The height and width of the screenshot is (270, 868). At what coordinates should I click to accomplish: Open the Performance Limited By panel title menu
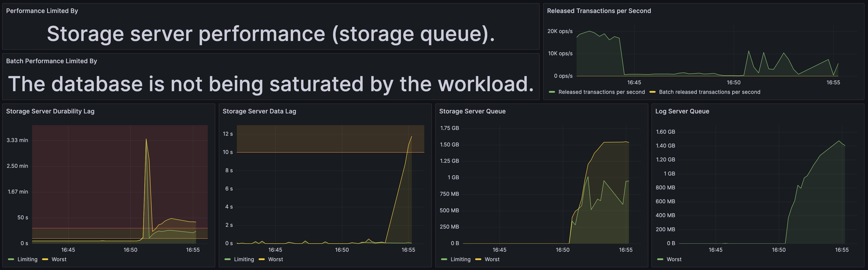(x=42, y=11)
